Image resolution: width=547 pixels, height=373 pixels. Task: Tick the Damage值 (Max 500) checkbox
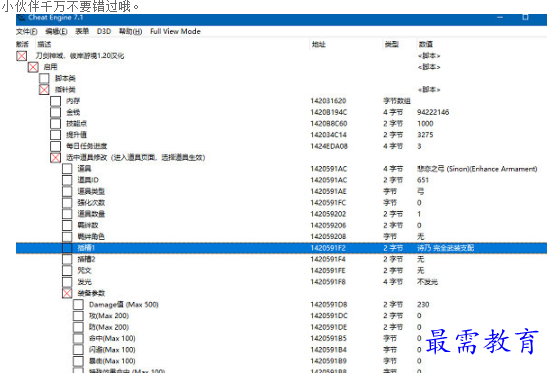[x=78, y=305]
